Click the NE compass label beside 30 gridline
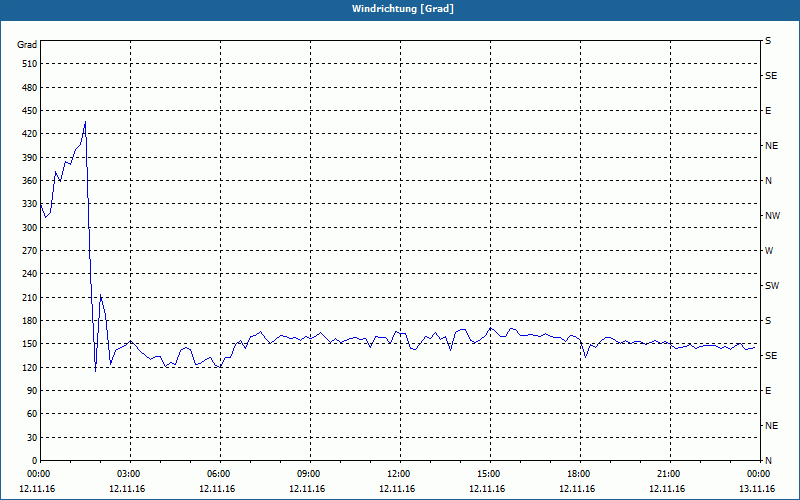800x500 pixels. tap(772, 426)
